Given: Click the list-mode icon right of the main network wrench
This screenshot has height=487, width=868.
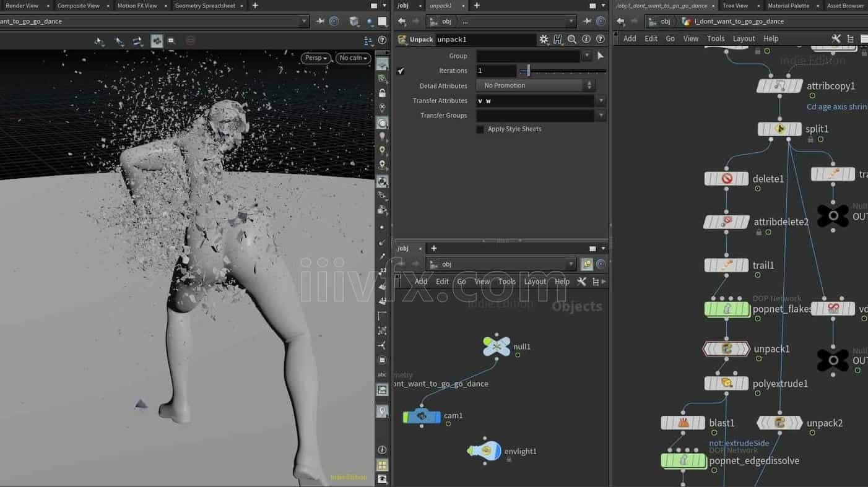Looking at the screenshot, I should pos(851,38).
